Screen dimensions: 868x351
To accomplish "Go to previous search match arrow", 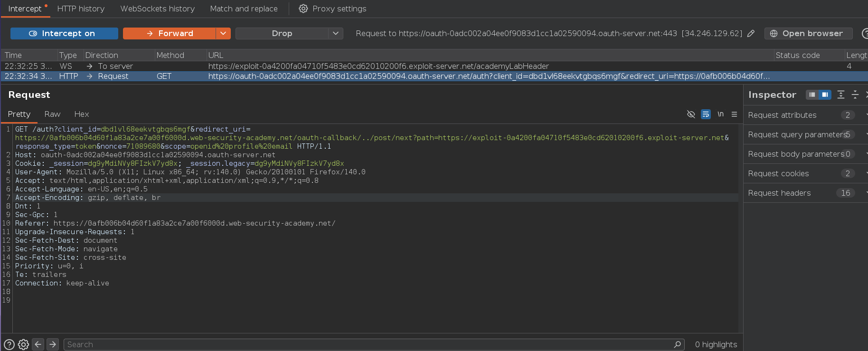I will (38, 344).
